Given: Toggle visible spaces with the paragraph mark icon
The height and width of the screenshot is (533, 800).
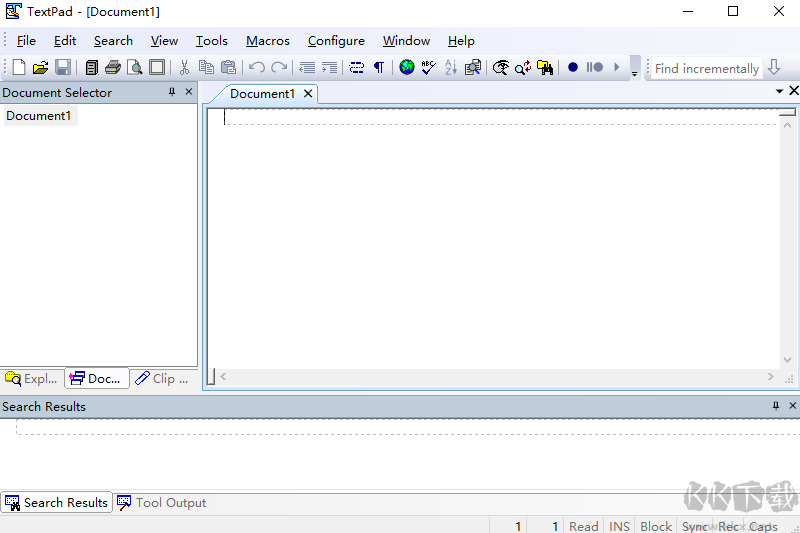Looking at the screenshot, I should pos(379,67).
